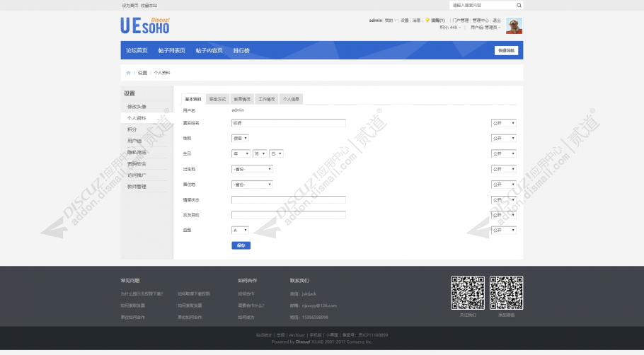Open the 管理中心 link
This screenshot has height=355, width=644.
481,20
